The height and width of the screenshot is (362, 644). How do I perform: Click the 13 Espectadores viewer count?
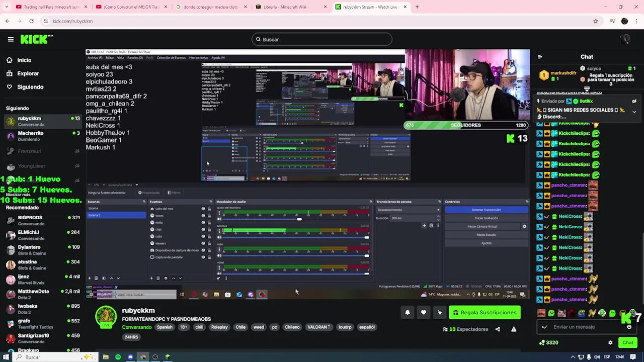(465, 329)
